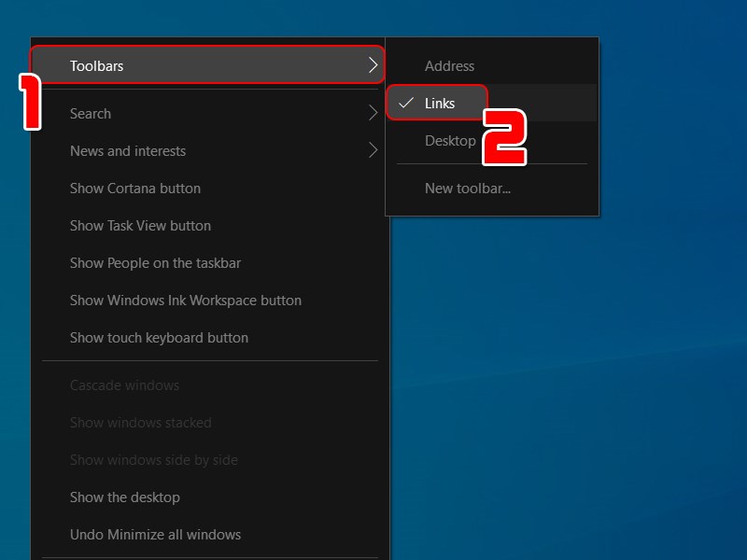Enable Show touch keyboard button
Screen dimensions: 747x560
pos(159,338)
